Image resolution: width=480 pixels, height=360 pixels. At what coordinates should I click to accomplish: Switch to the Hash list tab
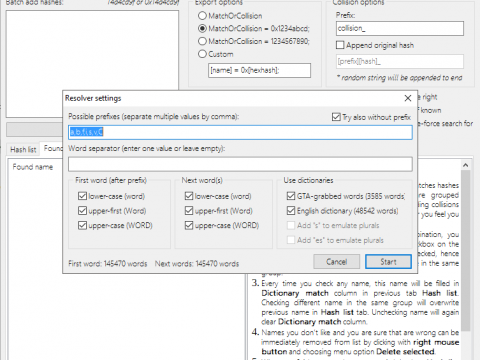pyautogui.click(x=23, y=149)
